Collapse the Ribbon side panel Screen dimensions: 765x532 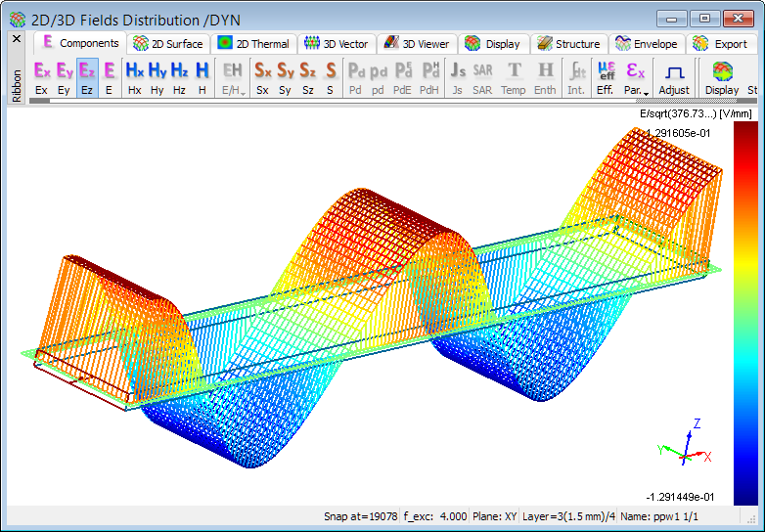point(16,84)
